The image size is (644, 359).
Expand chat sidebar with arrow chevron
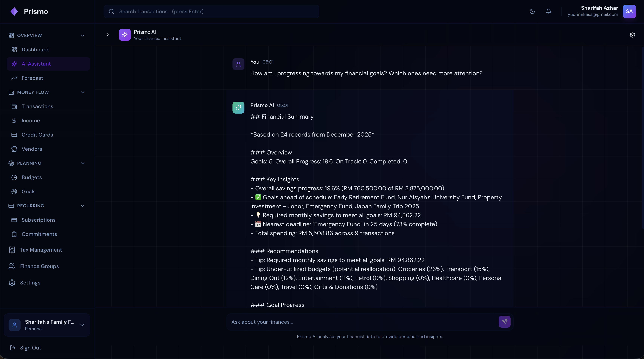point(107,35)
